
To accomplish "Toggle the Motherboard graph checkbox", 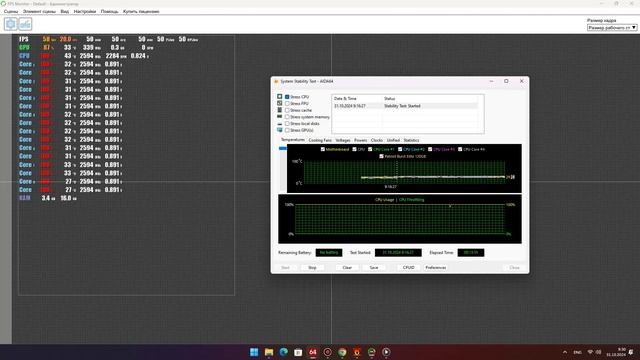I will [x=323, y=149].
